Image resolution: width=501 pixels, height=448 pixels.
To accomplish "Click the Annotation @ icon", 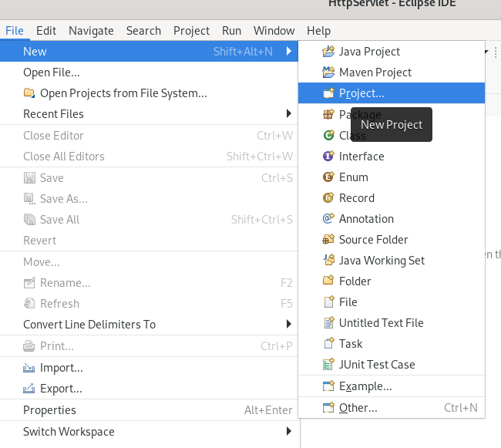I will click(x=328, y=218).
